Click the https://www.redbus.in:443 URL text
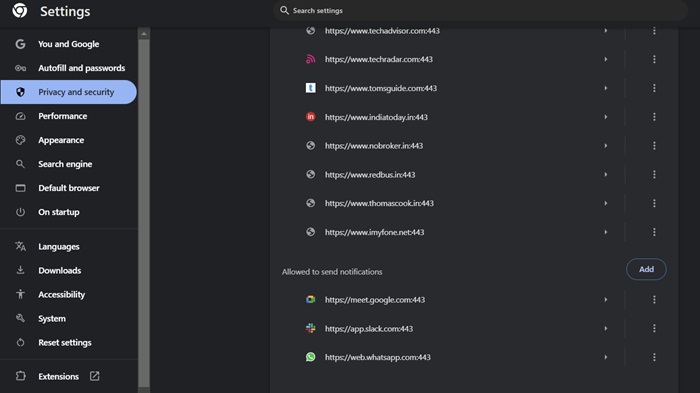Viewport: 700px width, 393px height. click(x=370, y=175)
